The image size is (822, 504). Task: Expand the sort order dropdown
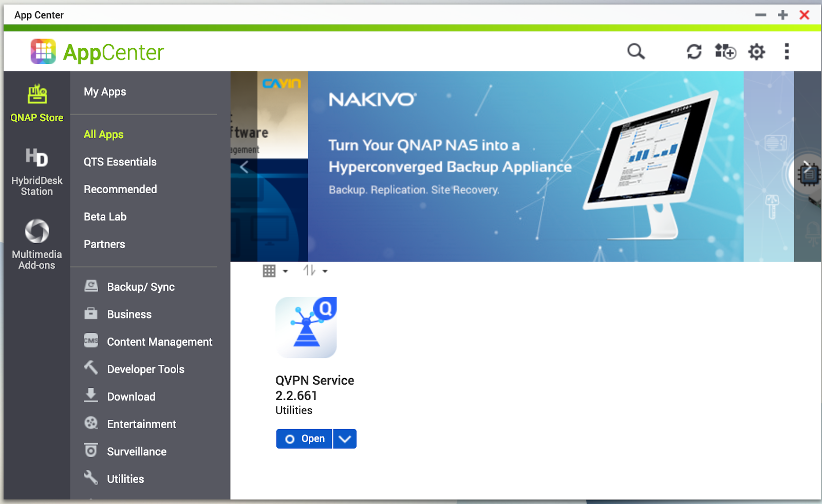pos(315,271)
